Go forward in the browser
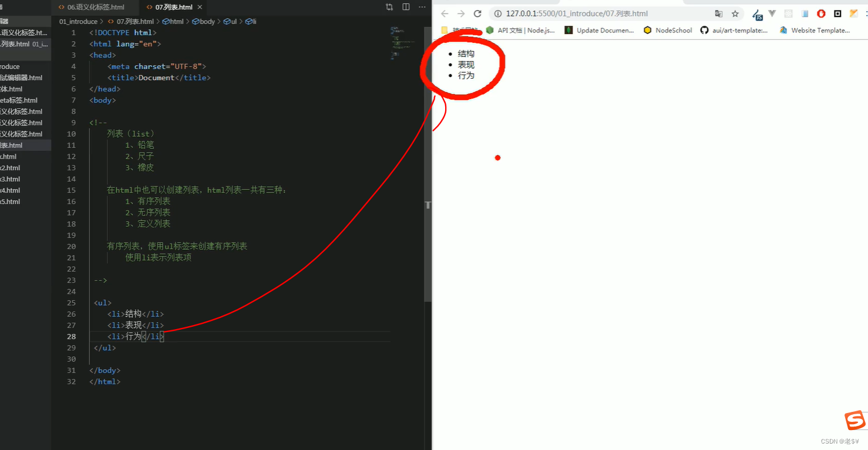Image resolution: width=868 pixels, height=450 pixels. point(461,13)
